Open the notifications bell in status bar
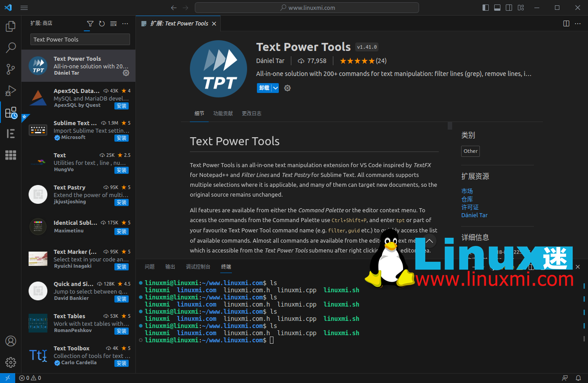The width and height of the screenshot is (588, 383). 579,378
